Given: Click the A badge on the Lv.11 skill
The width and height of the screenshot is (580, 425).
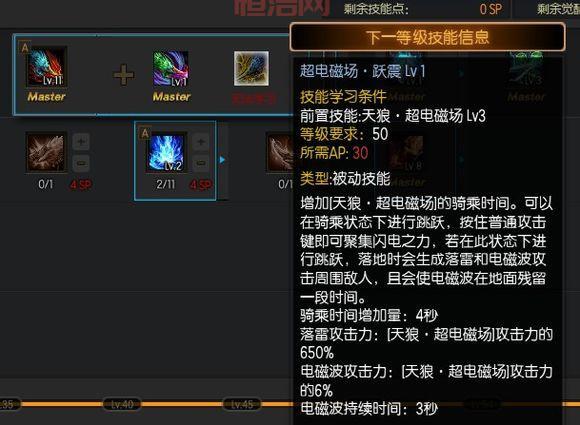Looking at the screenshot, I should click(x=25, y=48).
